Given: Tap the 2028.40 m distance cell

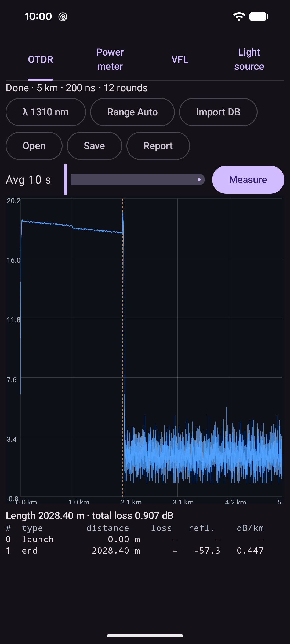Looking at the screenshot, I should 116,551.
